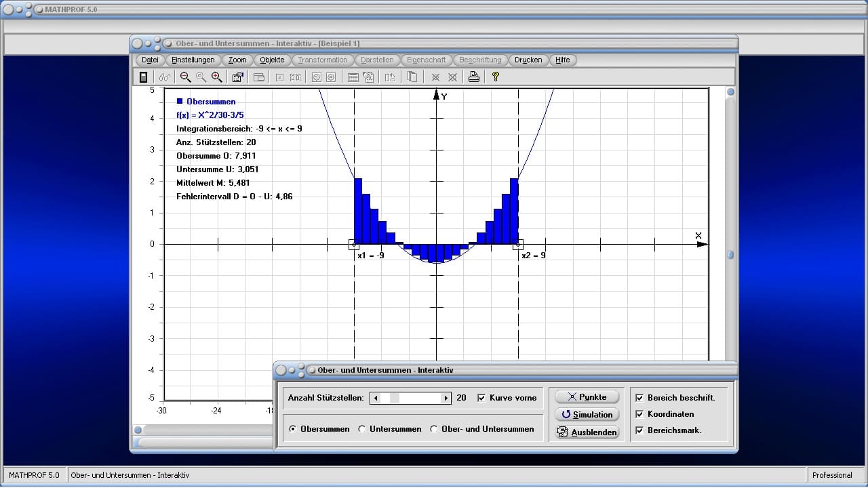Decrease Stützstellen with left arrow
The height and width of the screenshot is (488, 868).
376,398
